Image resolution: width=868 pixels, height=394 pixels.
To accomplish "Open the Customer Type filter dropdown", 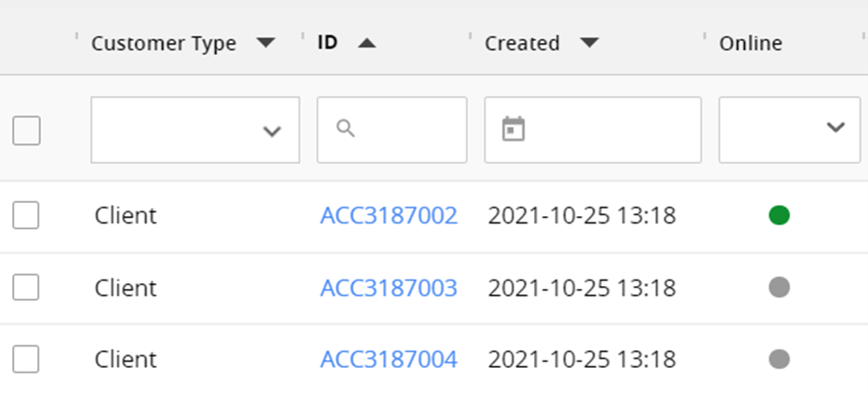I will pyautogui.click(x=195, y=130).
